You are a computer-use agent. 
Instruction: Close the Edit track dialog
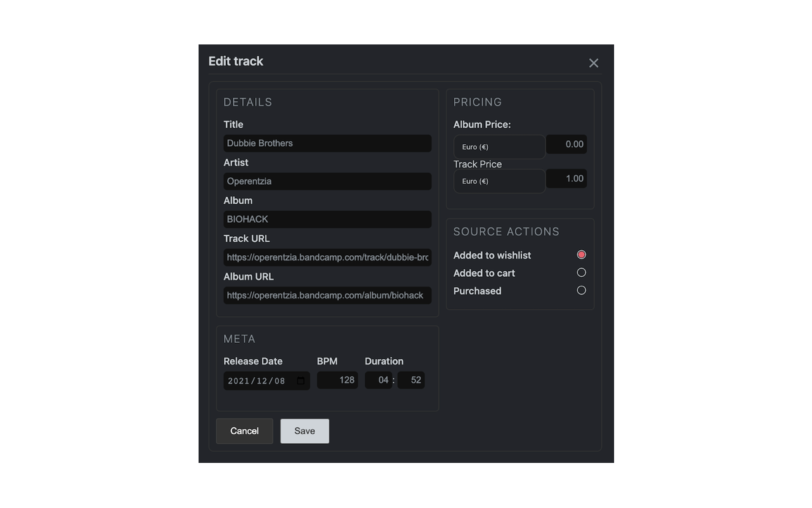(x=594, y=62)
